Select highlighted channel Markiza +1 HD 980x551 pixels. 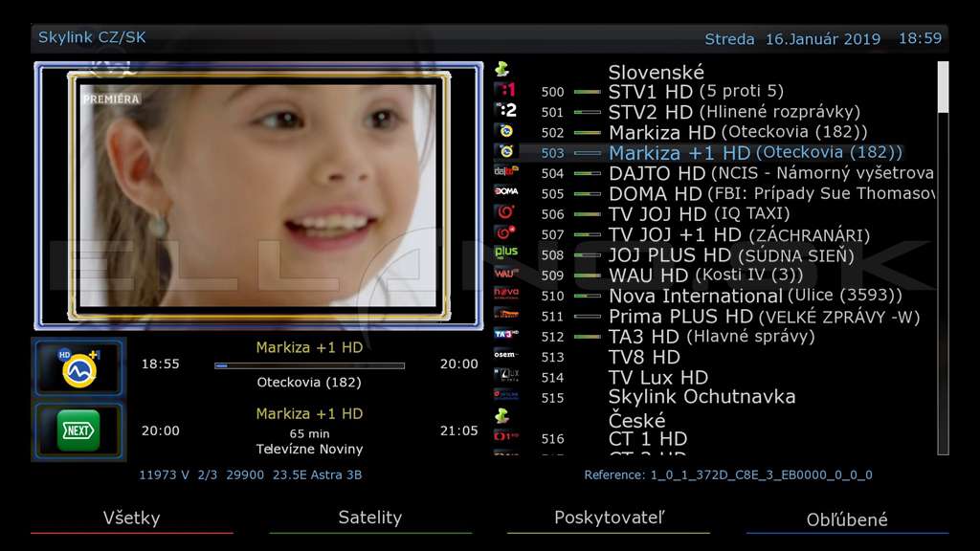click(714, 152)
